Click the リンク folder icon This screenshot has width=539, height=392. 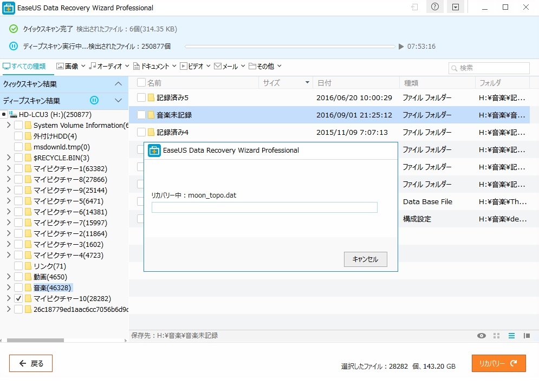click(28, 266)
